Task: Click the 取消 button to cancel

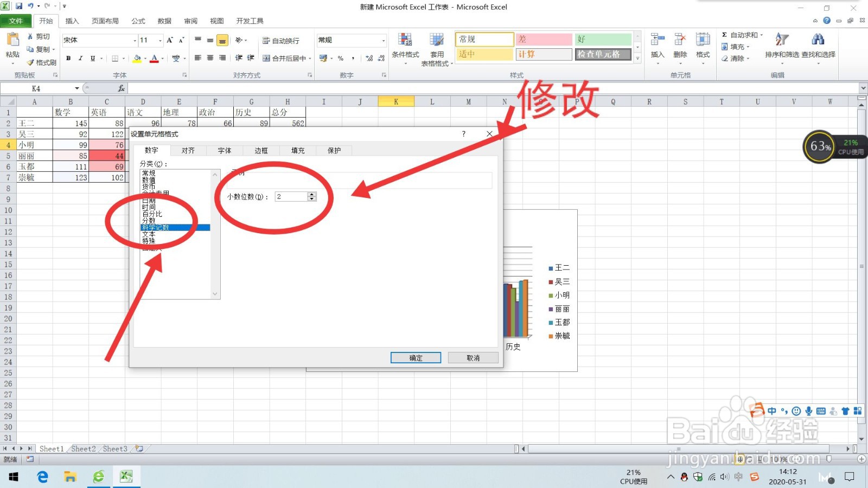Action: [473, 357]
